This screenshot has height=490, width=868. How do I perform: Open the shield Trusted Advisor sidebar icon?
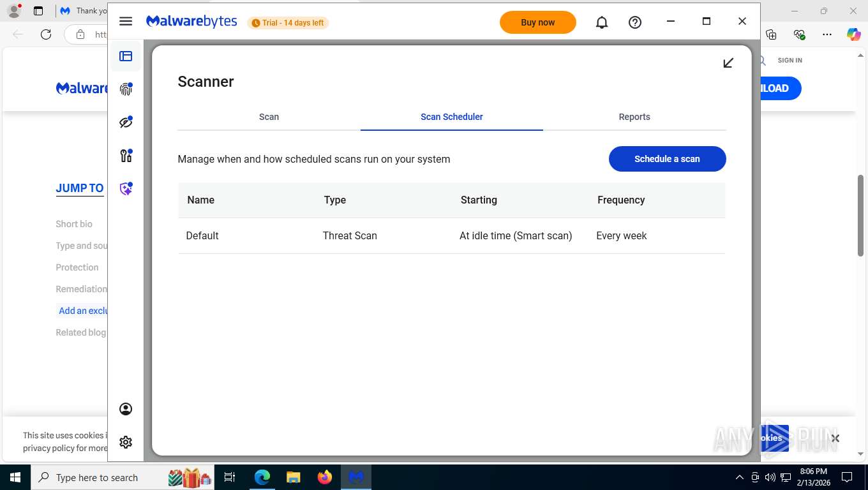click(x=126, y=189)
